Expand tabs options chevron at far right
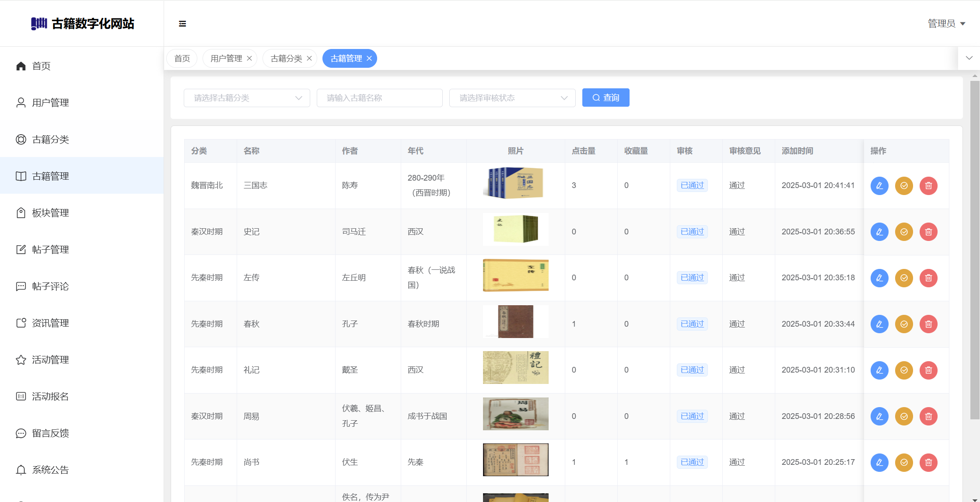The height and width of the screenshot is (502, 980). [x=969, y=58]
